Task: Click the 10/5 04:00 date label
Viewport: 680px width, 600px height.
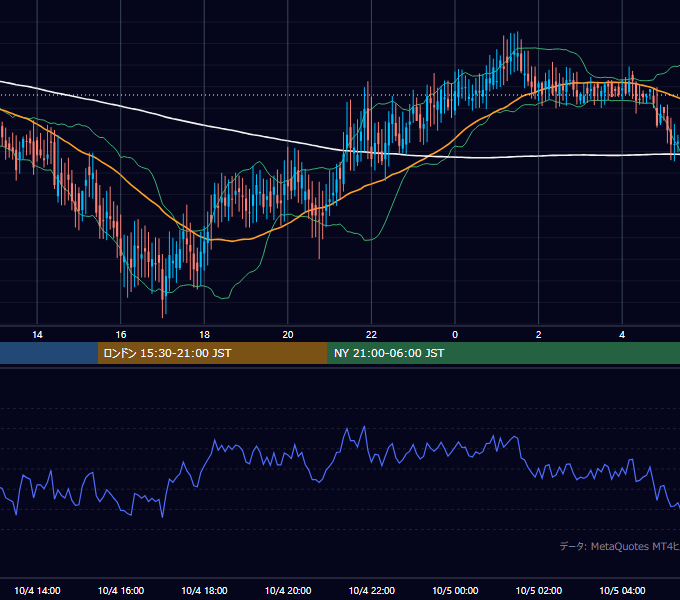Action: [x=622, y=590]
